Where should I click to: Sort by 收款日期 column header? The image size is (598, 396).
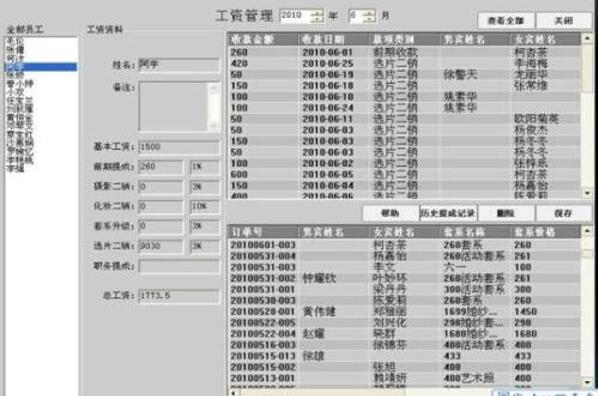pyautogui.click(x=333, y=40)
